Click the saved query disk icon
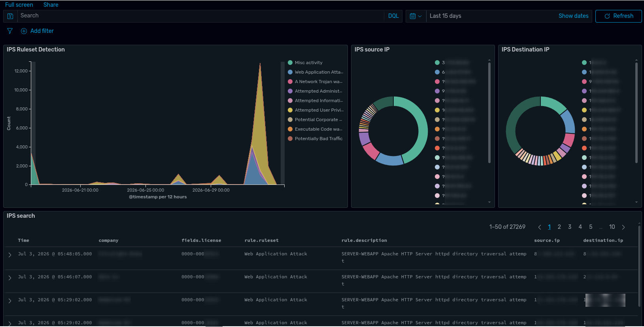The height and width of the screenshot is (327, 644). pyautogui.click(x=10, y=16)
